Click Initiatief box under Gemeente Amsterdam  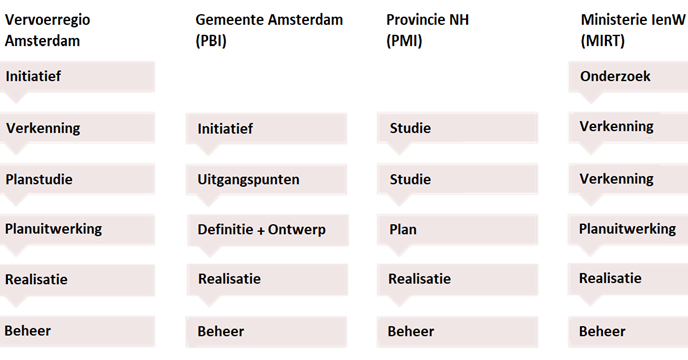(266, 128)
